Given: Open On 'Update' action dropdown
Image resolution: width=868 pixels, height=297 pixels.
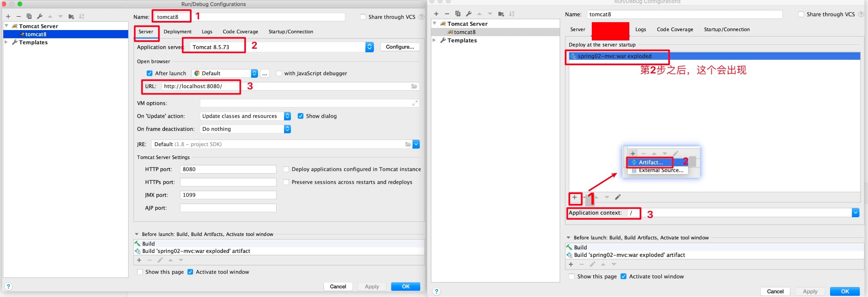Looking at the screenshot, I should pos(287,116).
